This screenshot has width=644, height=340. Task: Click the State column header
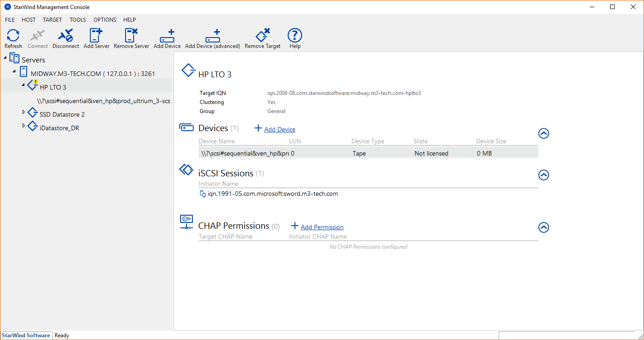coord(420,141)
